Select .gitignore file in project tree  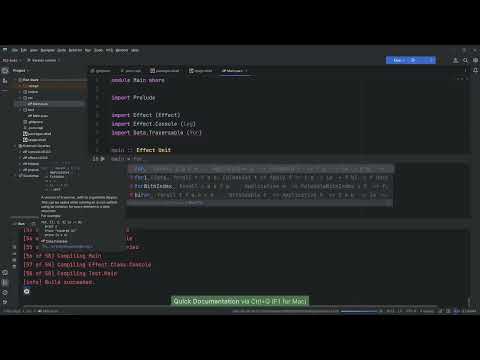pos(33,122)
